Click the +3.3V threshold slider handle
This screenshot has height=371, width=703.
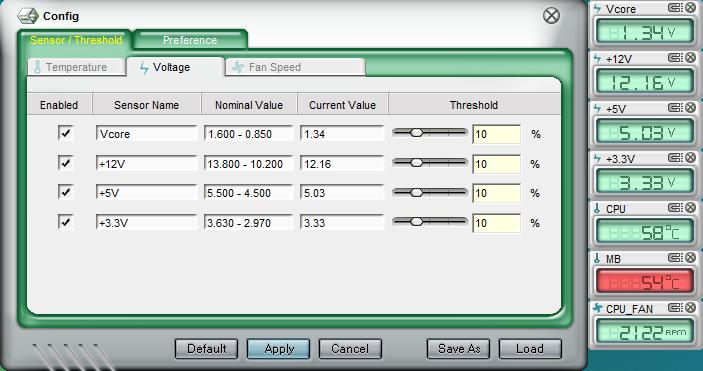(x=417, y=222)
